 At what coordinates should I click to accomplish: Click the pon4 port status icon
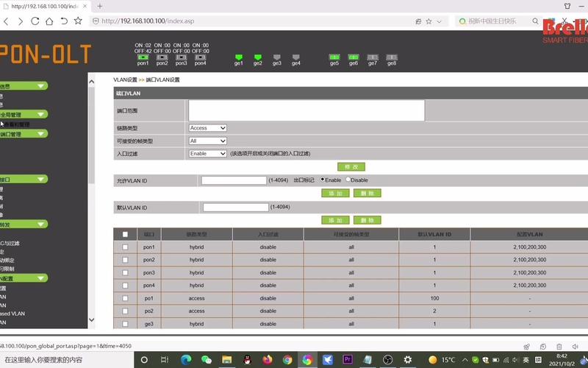200,57
